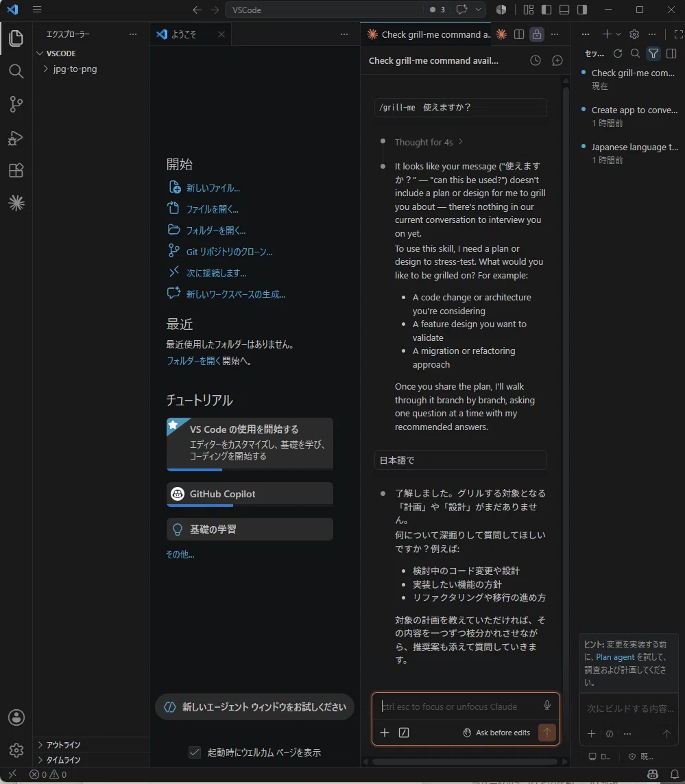Viewport: 685px width, 784px height.
Task: Open Explorer more actions ellipsis
Action: click(132, 34)
